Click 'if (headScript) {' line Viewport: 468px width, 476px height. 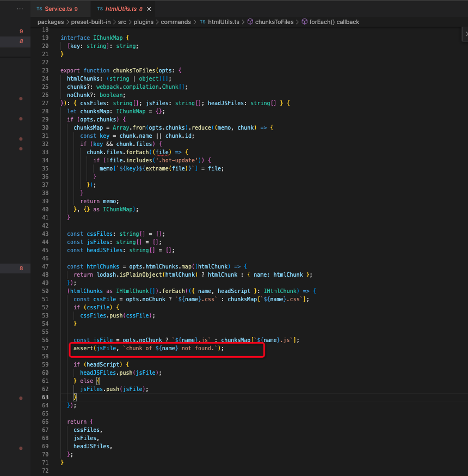[101, 364]
